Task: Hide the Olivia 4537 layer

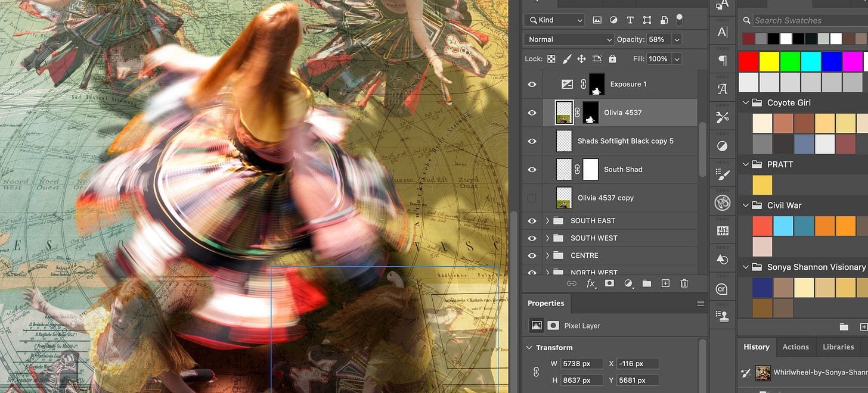Action: pyautogui.click(x=532, y=113)
